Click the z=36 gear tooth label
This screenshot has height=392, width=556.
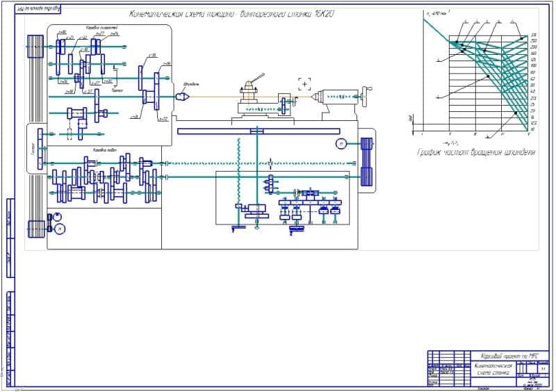click(167, 63)
